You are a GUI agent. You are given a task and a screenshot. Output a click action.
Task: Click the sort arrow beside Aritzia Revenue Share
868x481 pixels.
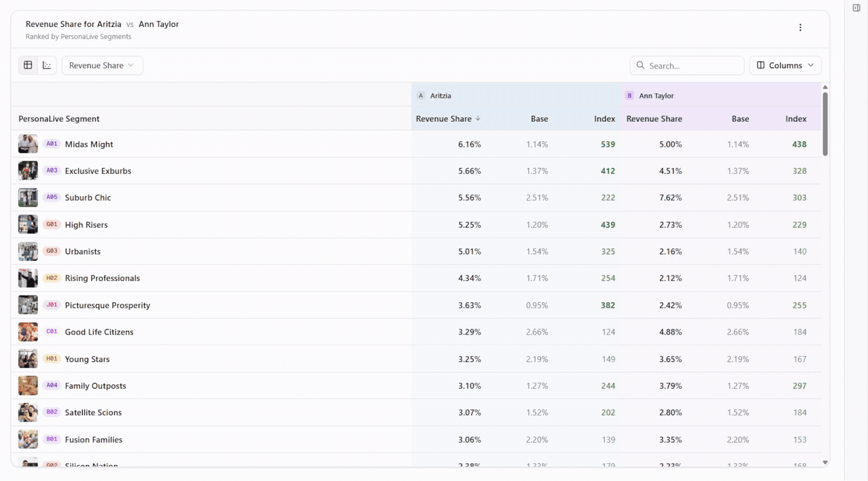tap(478, 119)
